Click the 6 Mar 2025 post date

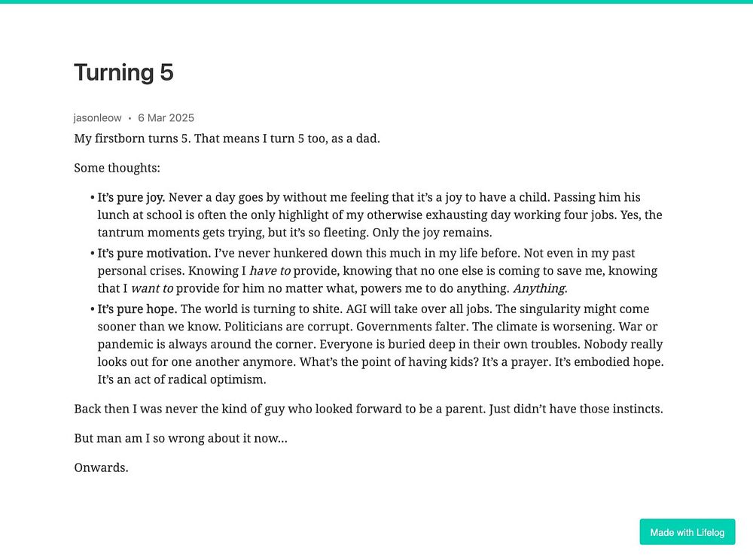pyautogui.click(x=166, y=118)
